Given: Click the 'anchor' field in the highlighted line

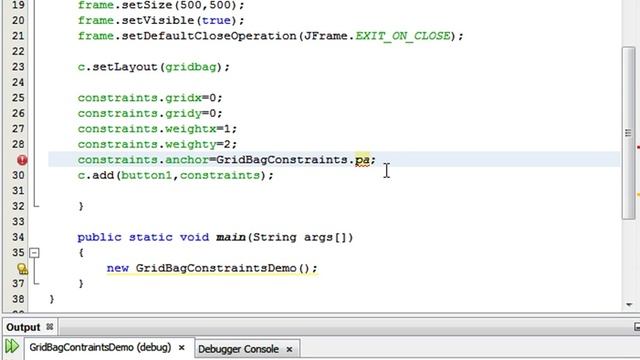Looking at the screenshot, I should point(187,160).
